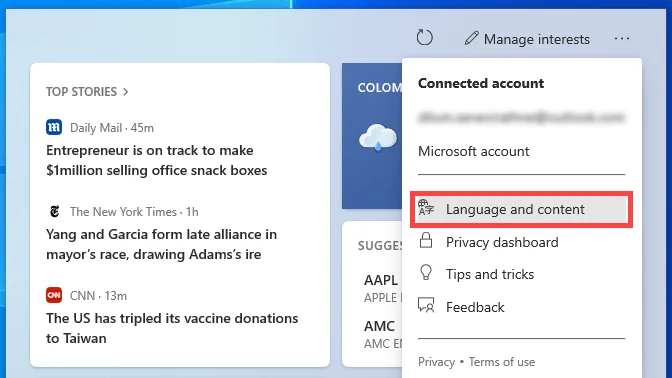Image resolution: width=672 pixels, height=378 pixels.
Task: Click the 'CNN · 13m' source line
Action: (x=98, y=296)
